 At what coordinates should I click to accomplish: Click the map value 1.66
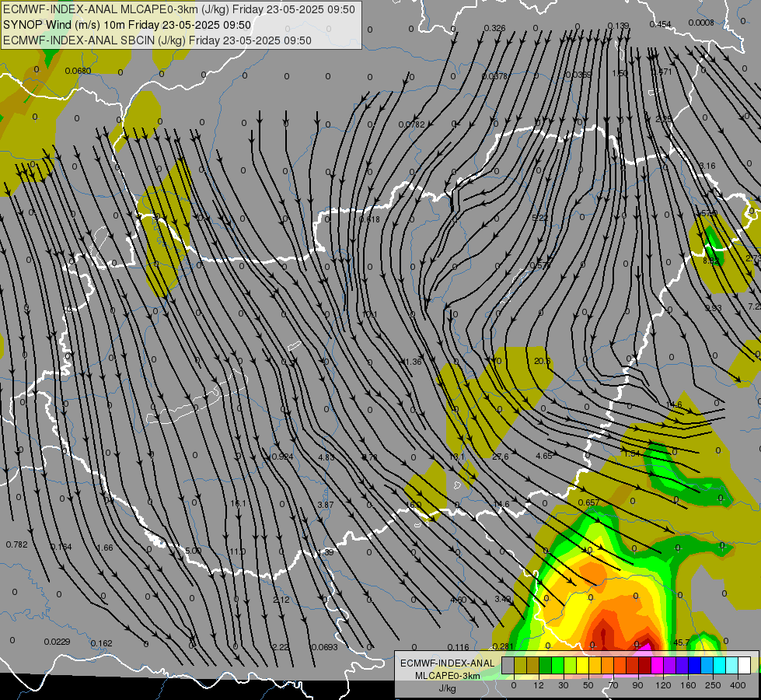[105, 548]
